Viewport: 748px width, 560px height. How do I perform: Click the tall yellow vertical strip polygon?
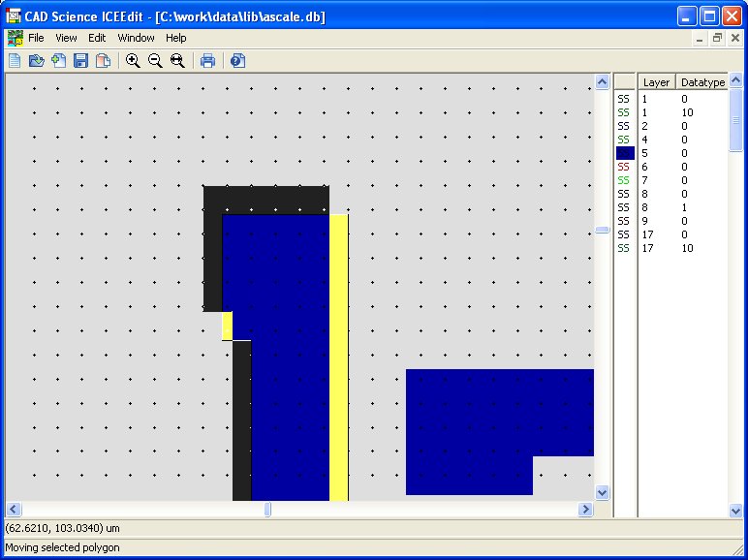(x=339, y=358)
